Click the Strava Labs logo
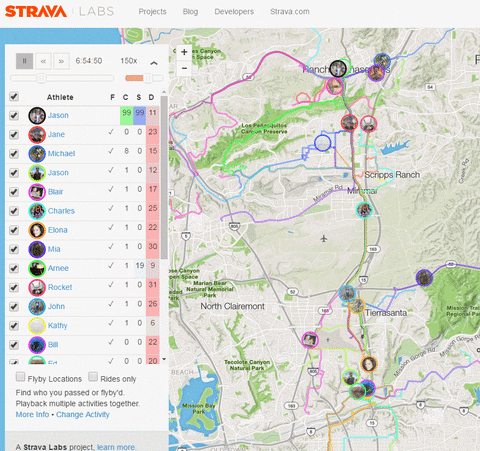This screenshot has width=480, height=451. click(x=59, y=11)
